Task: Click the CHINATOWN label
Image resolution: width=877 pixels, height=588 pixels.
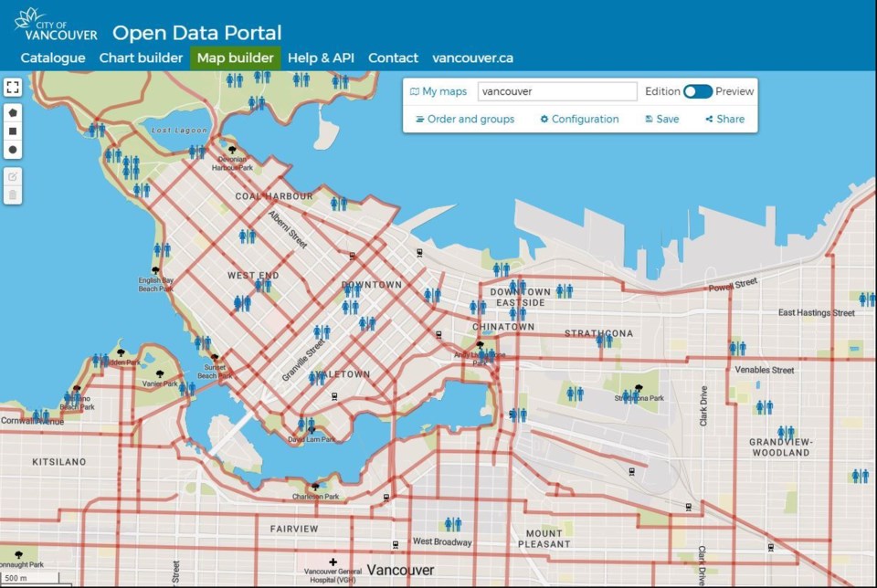Action: (x=503, y=327)
